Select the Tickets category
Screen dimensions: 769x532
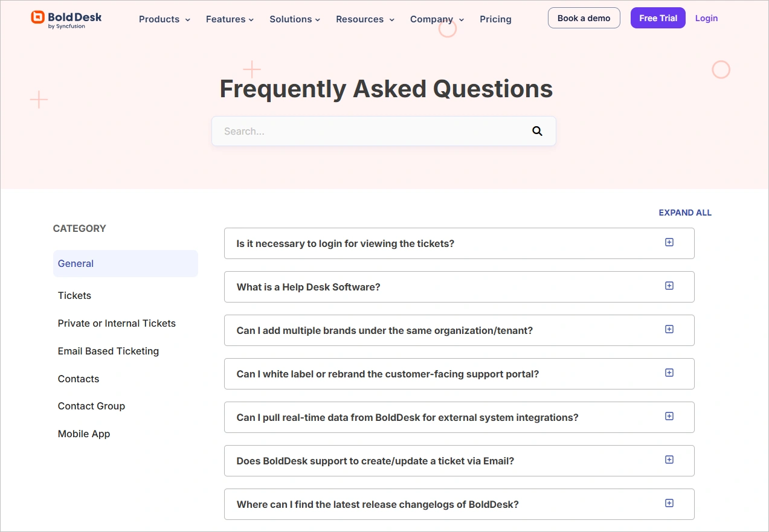point(74,295)
